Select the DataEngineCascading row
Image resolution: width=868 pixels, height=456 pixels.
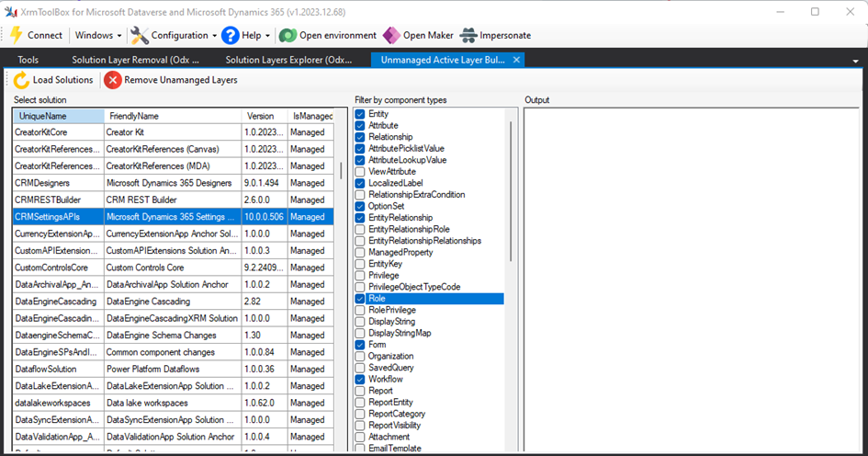coord(174,302)
